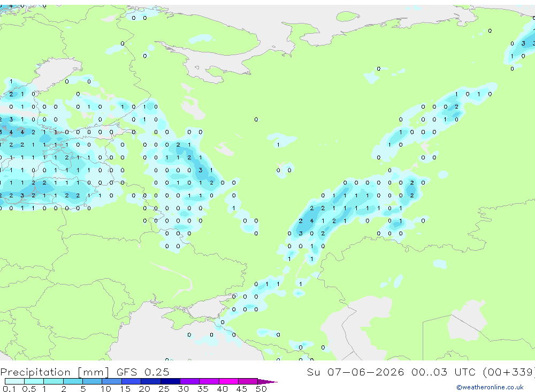The width and height of the screenshot is (535, 392).
Task: Click the 1–2 mm legend color box
Action: [53, 381]
